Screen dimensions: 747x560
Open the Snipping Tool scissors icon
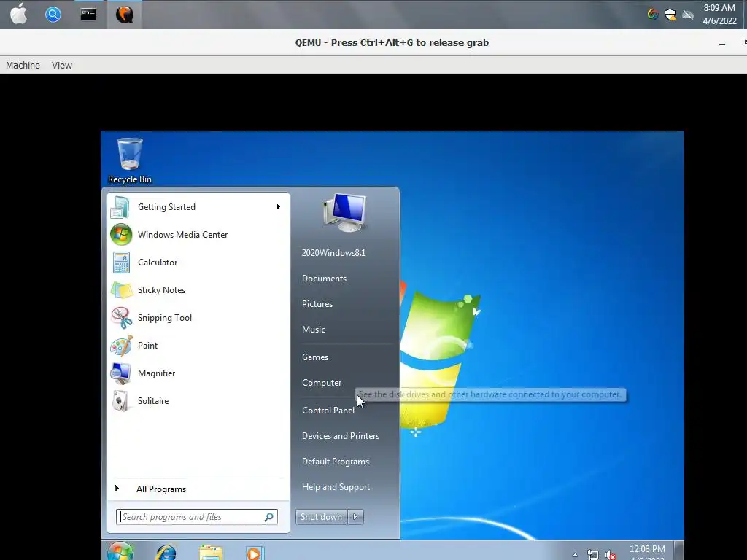(x=122, y=318)
